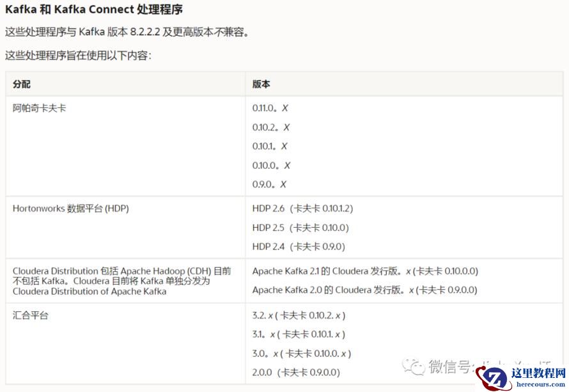Viewport: 569px width, 392px height.
Task: Click the Apache Kafka 2.1 Cloudera line
Action: (x=365, y=271)
